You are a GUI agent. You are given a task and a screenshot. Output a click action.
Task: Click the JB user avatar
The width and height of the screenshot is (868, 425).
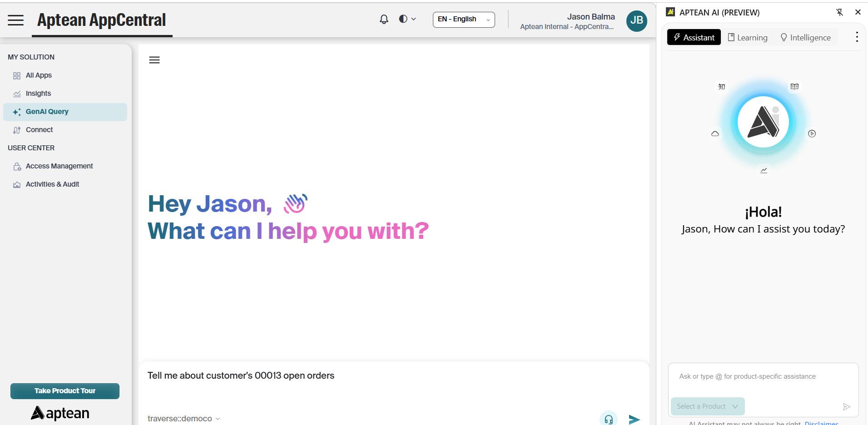pyautogui.click(x=636, y=21)
